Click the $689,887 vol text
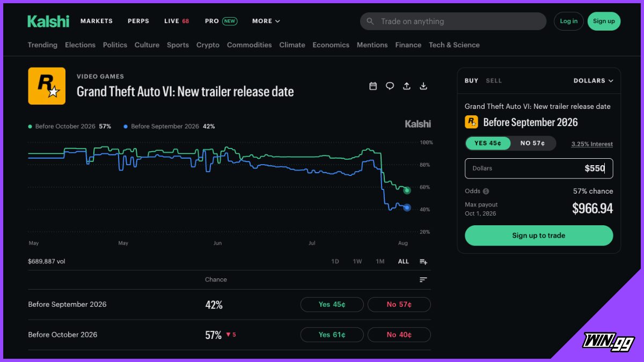This screenshot has width=644, height=362. (x=47, y=262)
